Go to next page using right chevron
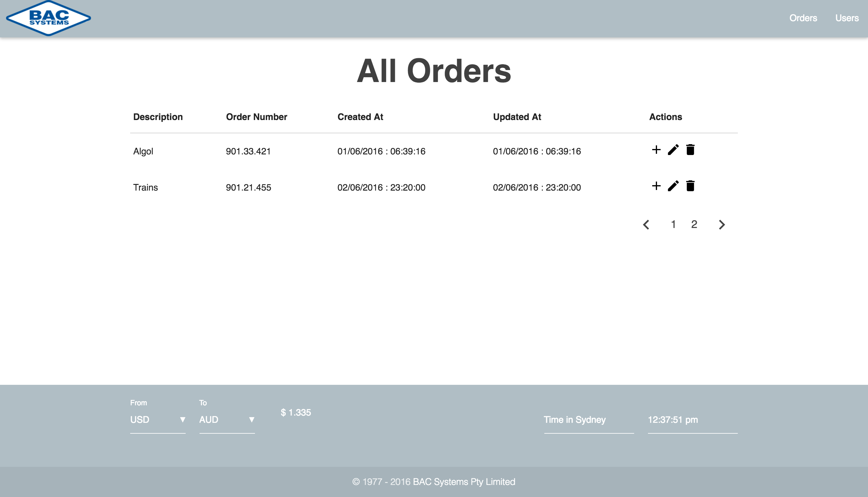Image resolution: width=868 pixels, height=497 pixels. click(722, 225)
